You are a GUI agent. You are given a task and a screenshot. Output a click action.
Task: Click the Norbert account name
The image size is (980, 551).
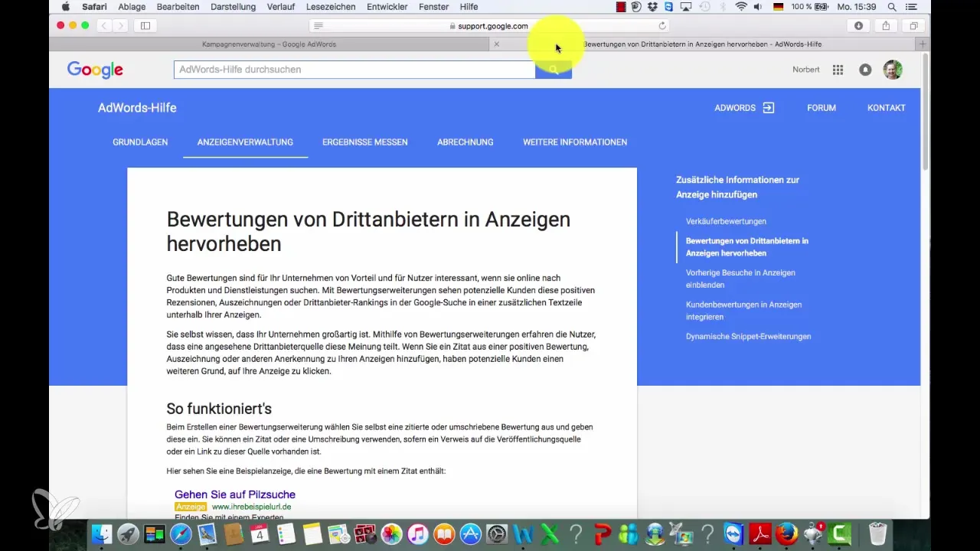click(806, 70)
